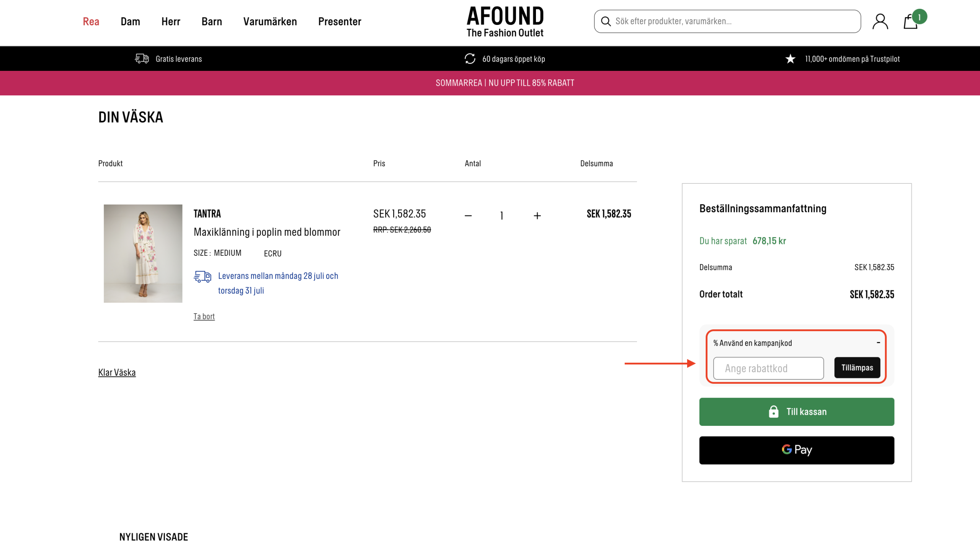
Task: Click the NYLIGEN VISADE heading
Action: (x=154, y=537)
